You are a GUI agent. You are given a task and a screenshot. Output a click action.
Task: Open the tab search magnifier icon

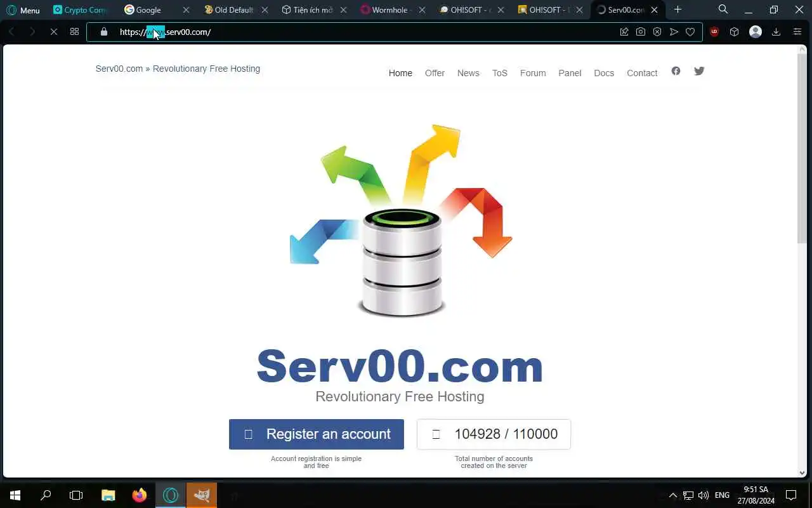(x=723, y=10)
